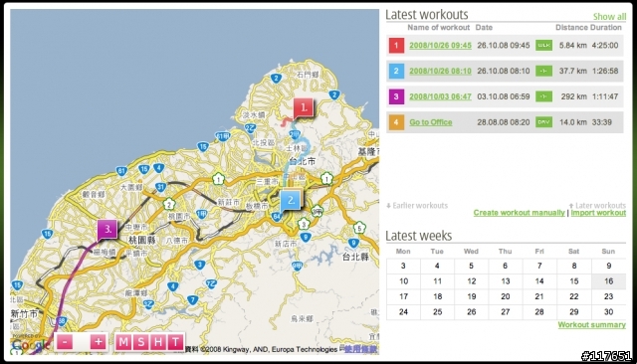This screenshot has height=364, width=637.
Task: Switch map to M (map) view
Action: point(123,342)
